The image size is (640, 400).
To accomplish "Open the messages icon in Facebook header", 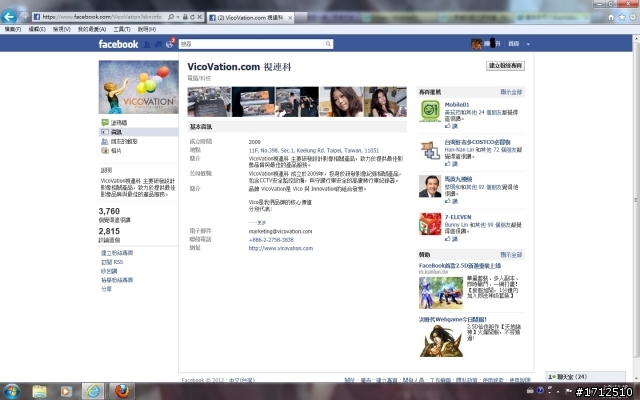I will 158,44.
